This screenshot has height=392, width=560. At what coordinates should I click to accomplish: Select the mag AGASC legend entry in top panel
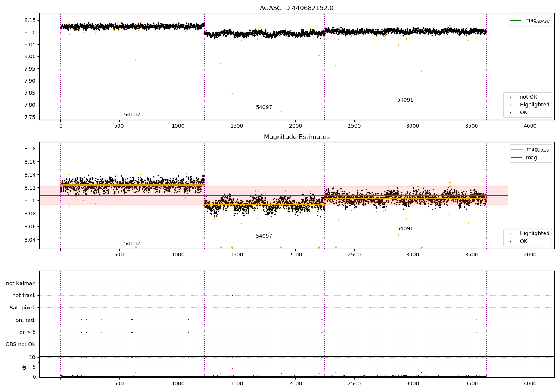pyautogui.click(x=530, y=21)
